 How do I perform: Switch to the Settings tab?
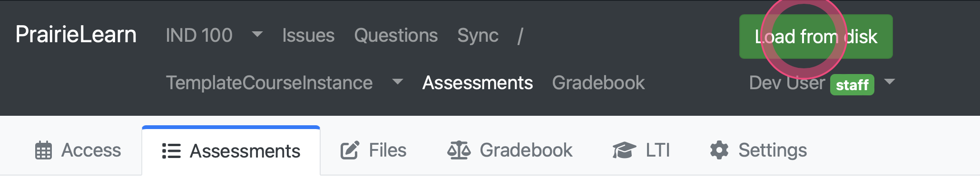pos(758,150)
